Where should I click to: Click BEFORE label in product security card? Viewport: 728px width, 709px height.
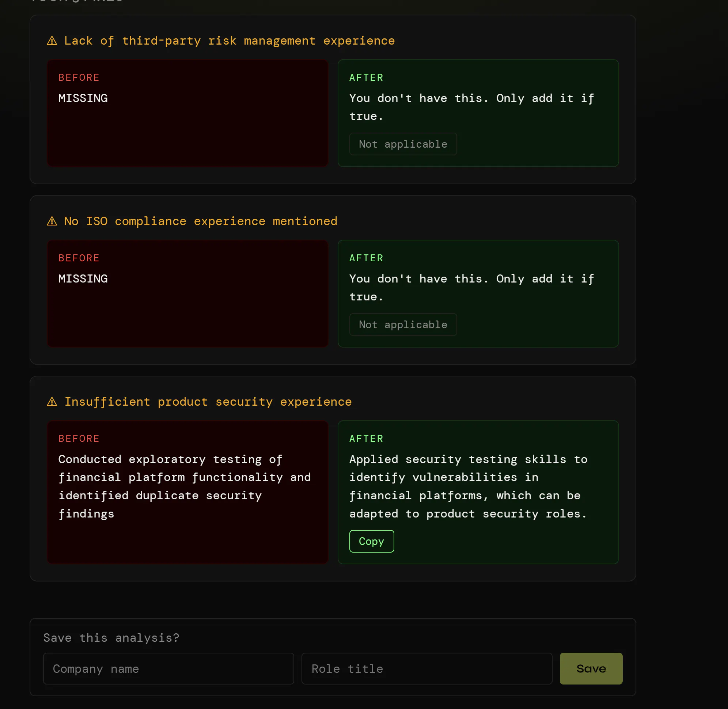click(79, 439)
